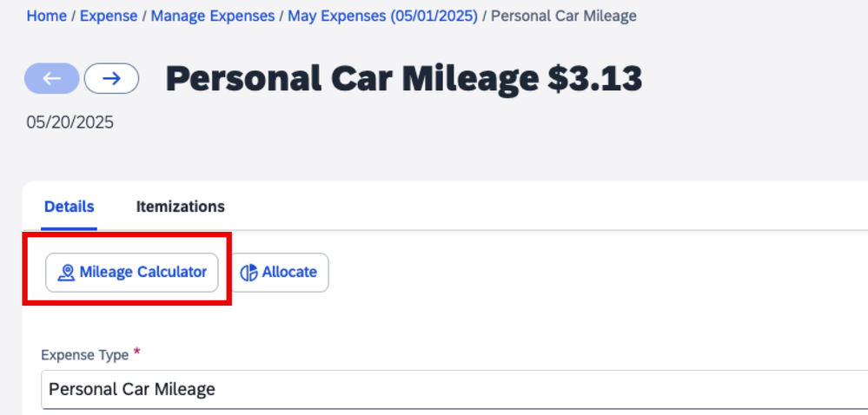The image size is (868, 415).
Task: Open May Expenses (05/01/2025) breadcrumb link
Action: point(382,16)
